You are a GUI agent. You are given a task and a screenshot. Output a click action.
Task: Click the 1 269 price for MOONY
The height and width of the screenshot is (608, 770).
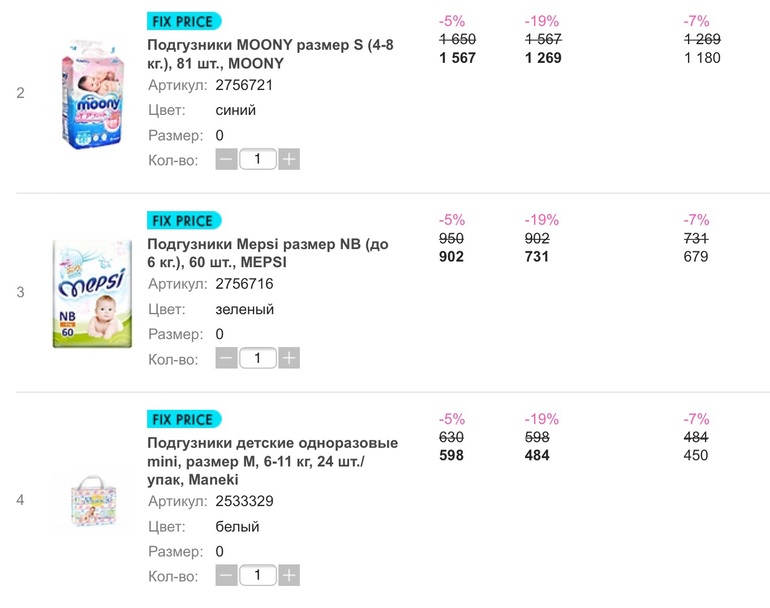[543, 58]
